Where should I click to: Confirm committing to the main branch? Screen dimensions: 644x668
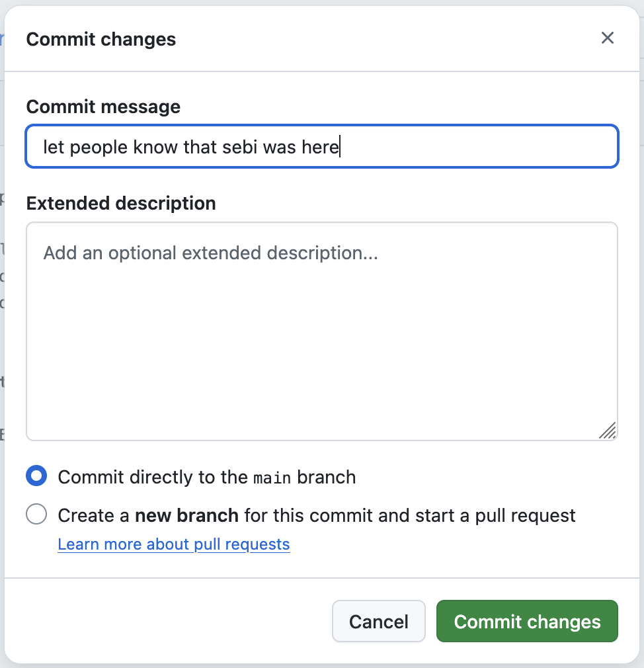pyautogui.click(x=526, y=621)
